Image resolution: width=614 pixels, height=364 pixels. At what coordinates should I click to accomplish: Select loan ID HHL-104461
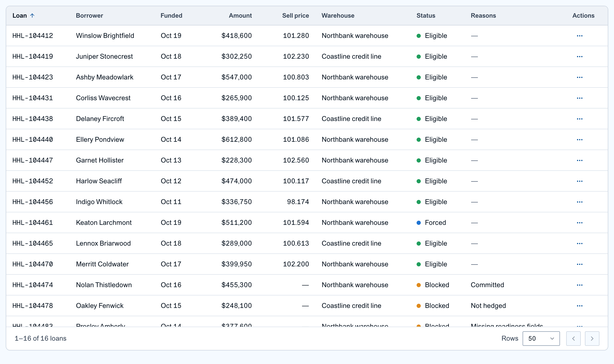point(33,223)
